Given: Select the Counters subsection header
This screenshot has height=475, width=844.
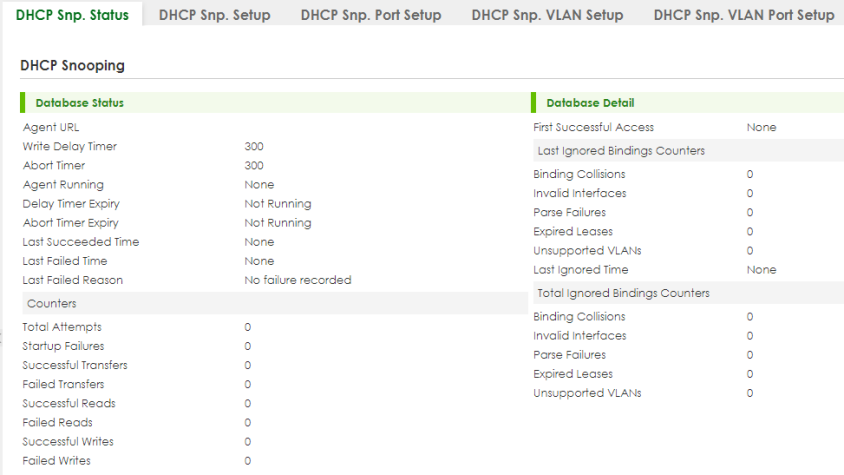Looking at the screenshot, I should (275, 303).
